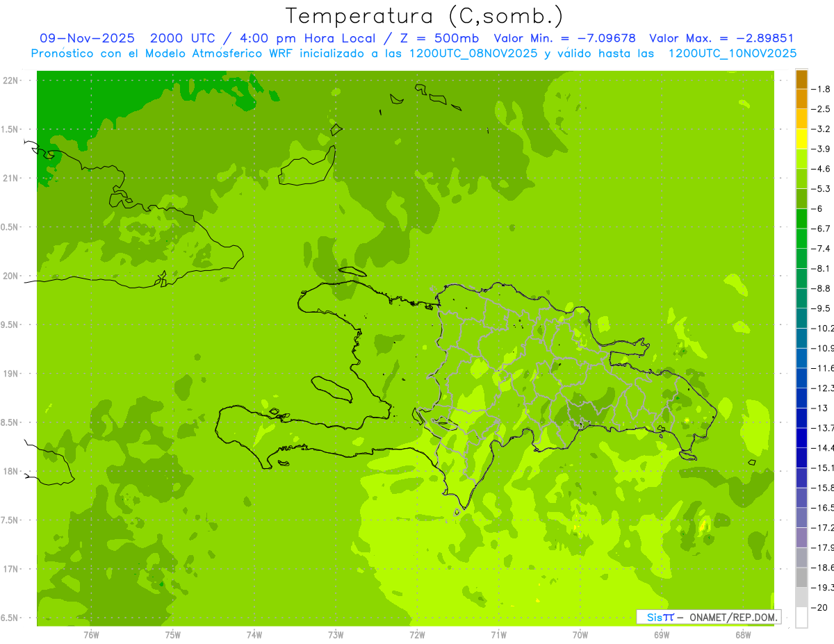Click the "Z = 500mb" level text
The height and width of the screenshot is (644, 834).
point(436,38)
